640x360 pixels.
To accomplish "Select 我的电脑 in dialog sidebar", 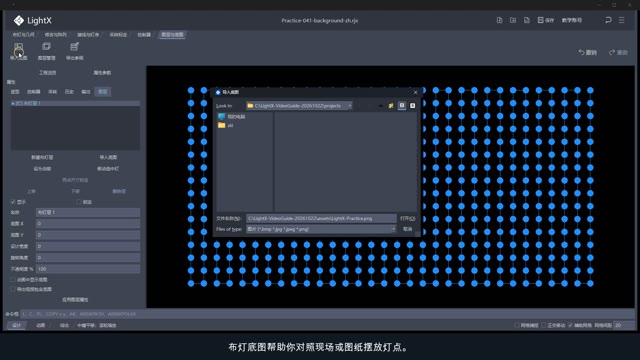I will click(x=232, y=117).
